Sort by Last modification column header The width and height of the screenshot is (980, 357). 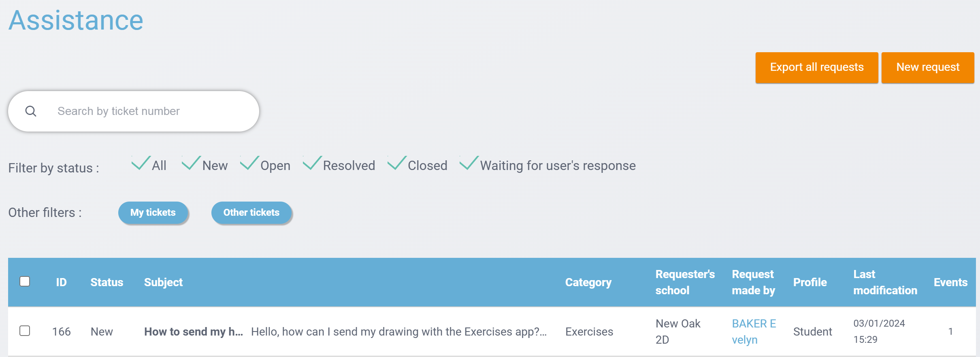point(885,282)
